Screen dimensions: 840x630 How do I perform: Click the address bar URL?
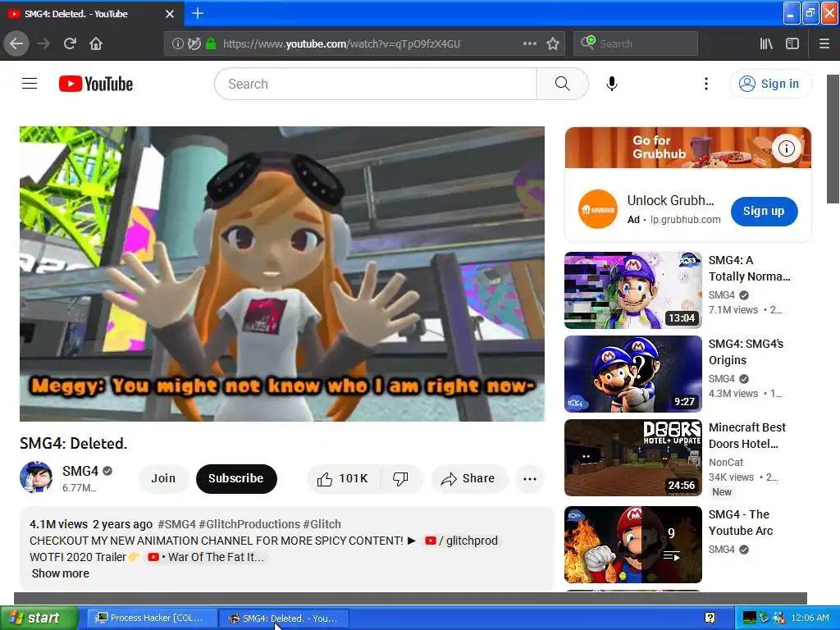342,43
